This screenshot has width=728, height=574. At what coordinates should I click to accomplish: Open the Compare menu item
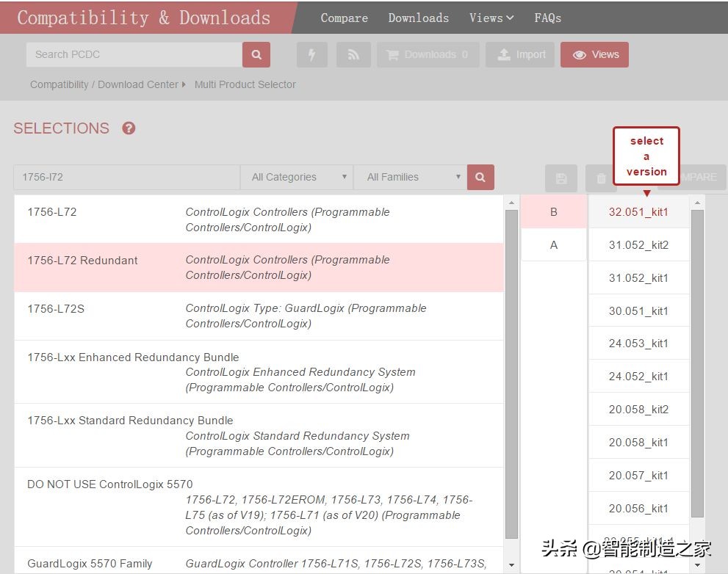[344, 18]
